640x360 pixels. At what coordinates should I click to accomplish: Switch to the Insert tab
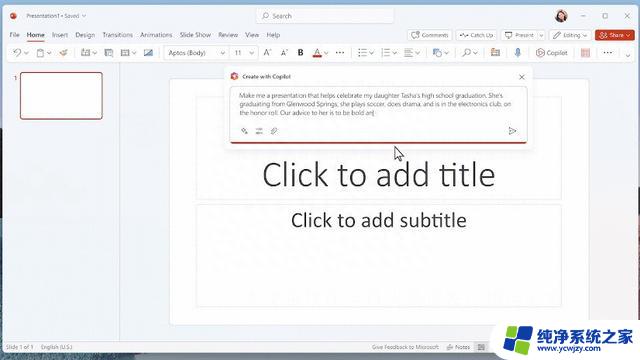coord(60,35)
